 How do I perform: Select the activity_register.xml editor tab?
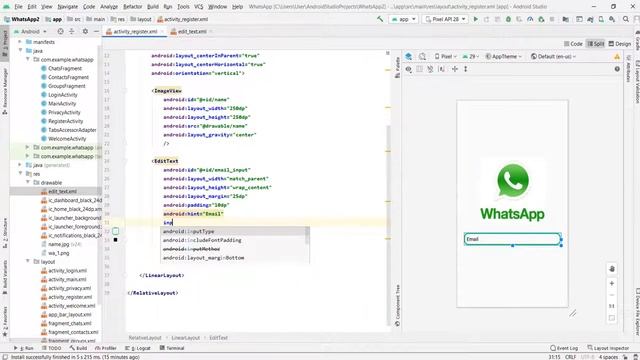pyautogui.click(x=135, y=31)
